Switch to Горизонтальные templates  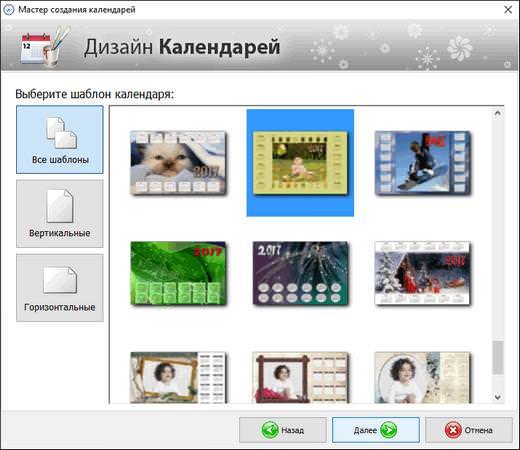(x=60, y=288)
